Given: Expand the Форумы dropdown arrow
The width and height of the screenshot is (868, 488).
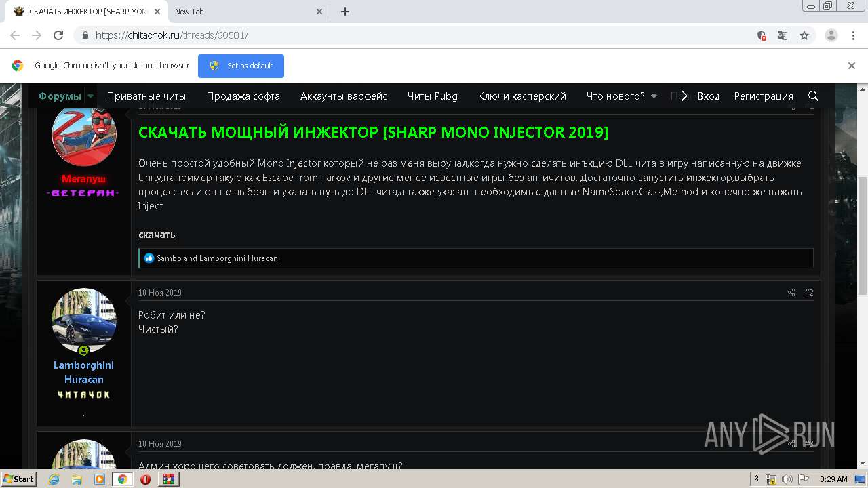Looking at the screenshot, I should [x=90, y=96].
